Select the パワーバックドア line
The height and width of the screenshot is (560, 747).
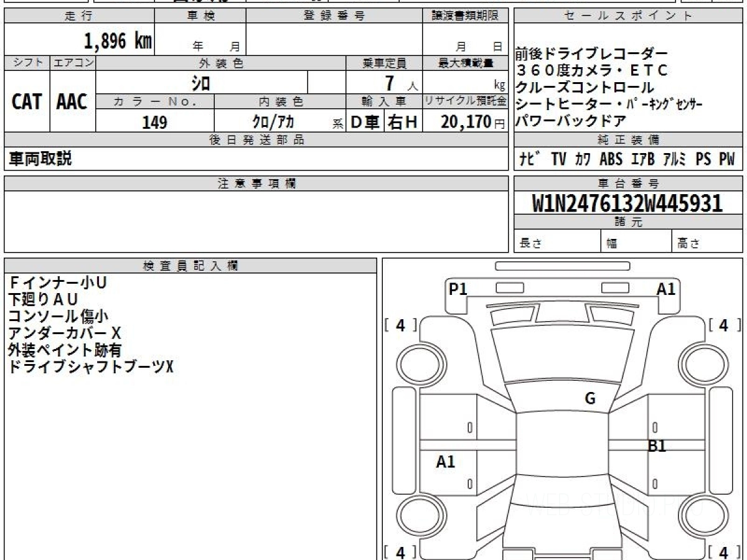click(570, 121)
